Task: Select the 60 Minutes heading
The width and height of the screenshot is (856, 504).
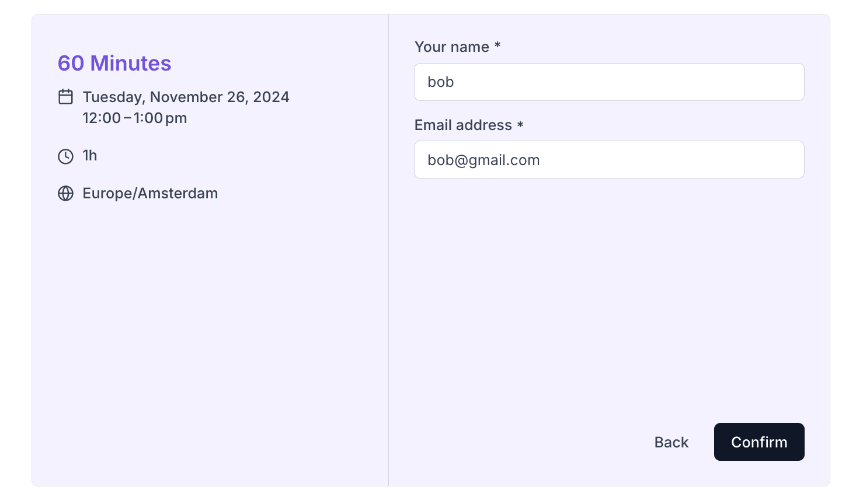Action: pyautogui.click(x=114, y=63)
